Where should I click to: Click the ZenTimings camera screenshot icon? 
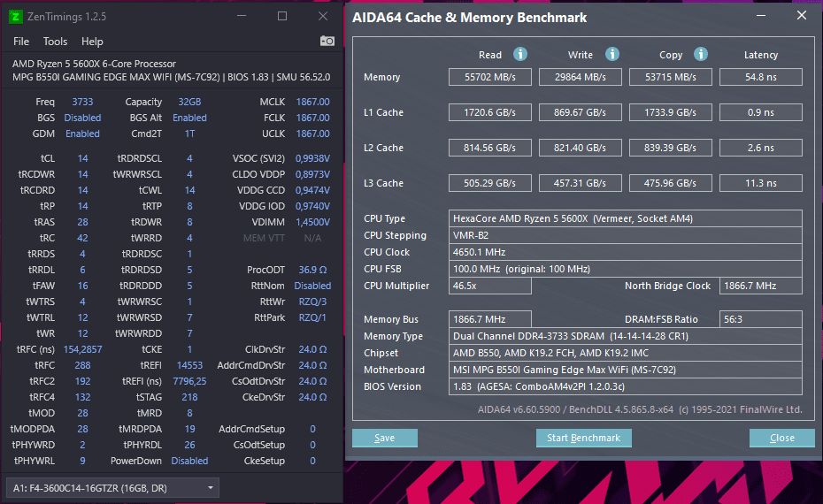327,41
